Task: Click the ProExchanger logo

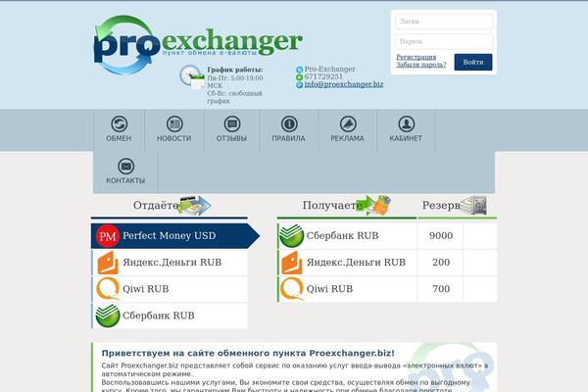Action: click(x=198, y=45)
